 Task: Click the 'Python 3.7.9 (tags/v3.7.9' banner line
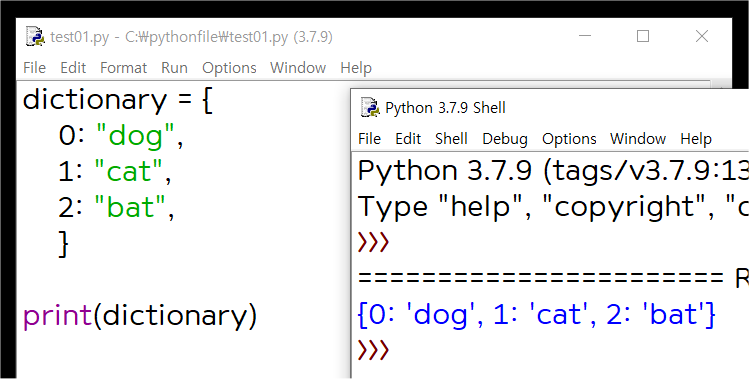[x=553, y=171]
